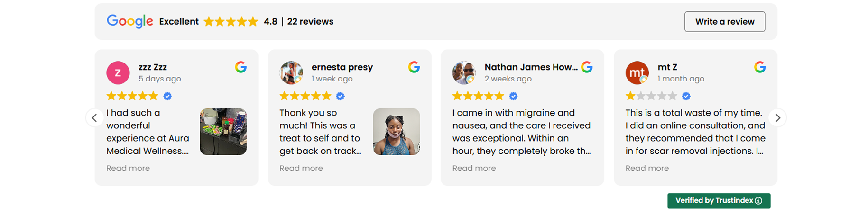This screenshot has width=868, height=215.
Task: Show next reviews with right arrow
Action: click(x=777, y=118)
